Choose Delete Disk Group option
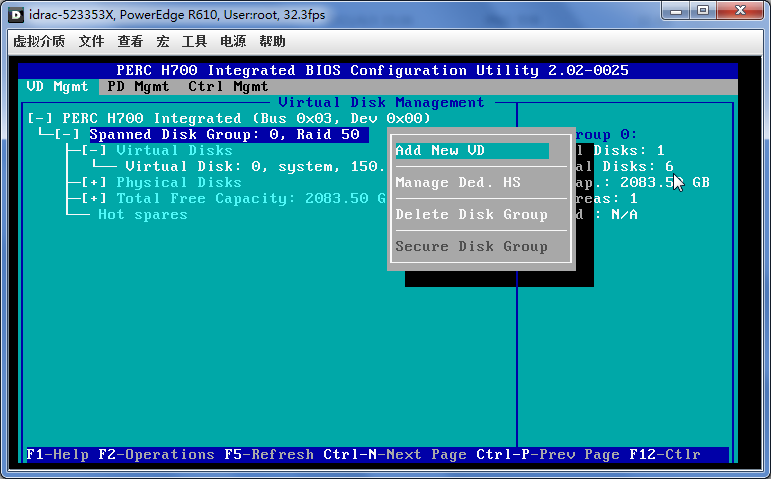Image resolution: width=771 pixels, height=479 pixels. [x=472, y=214]
